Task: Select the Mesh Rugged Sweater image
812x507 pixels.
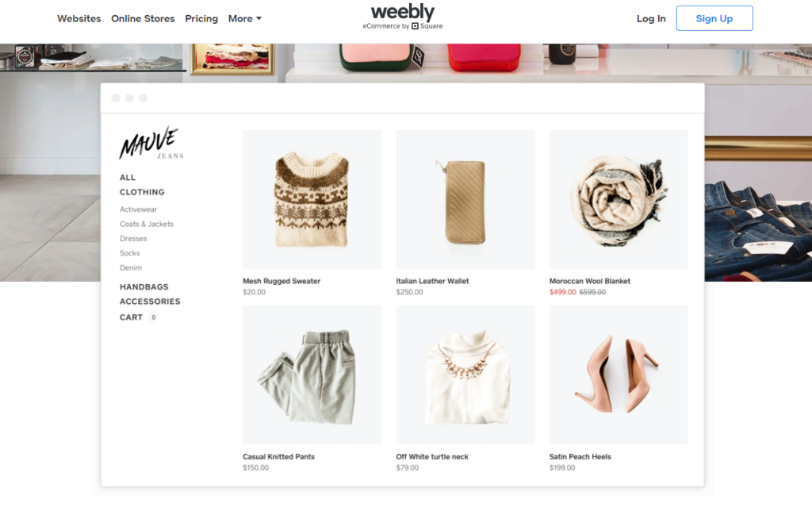Action: pyautogui.click(x=312, y=200)
